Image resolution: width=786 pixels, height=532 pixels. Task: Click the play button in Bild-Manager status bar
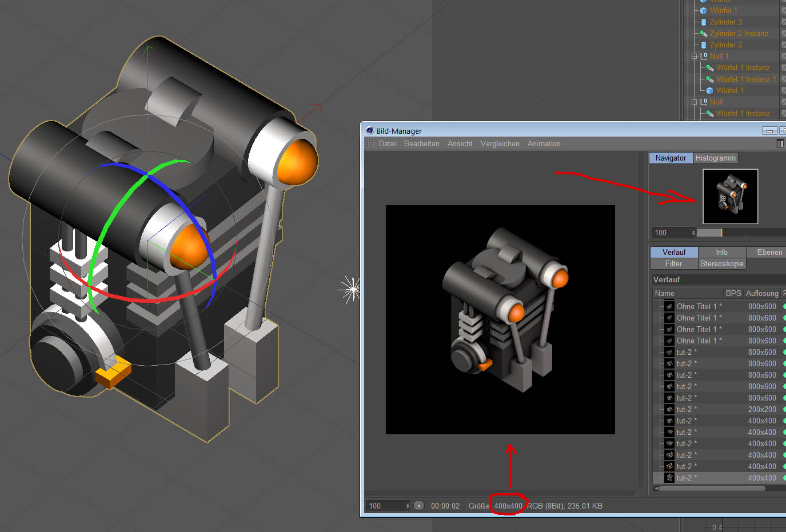click(x=419, y=506)
